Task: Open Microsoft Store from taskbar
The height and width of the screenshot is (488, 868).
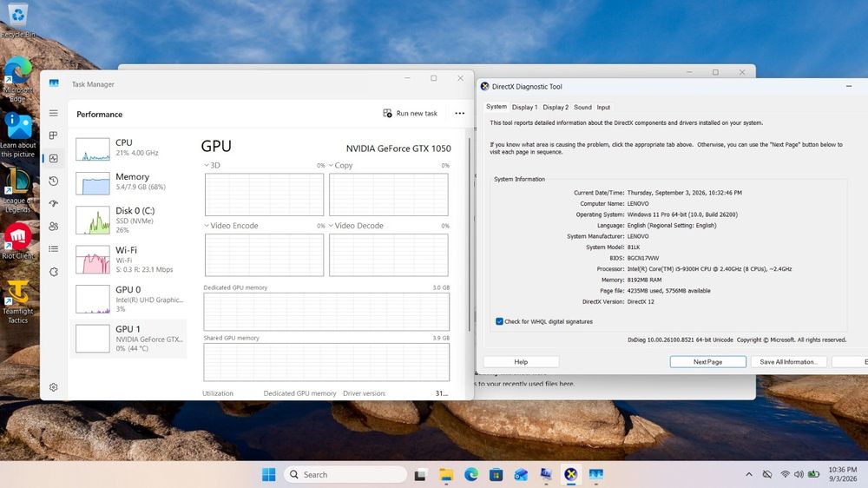Action: click(x=496, y=475)
